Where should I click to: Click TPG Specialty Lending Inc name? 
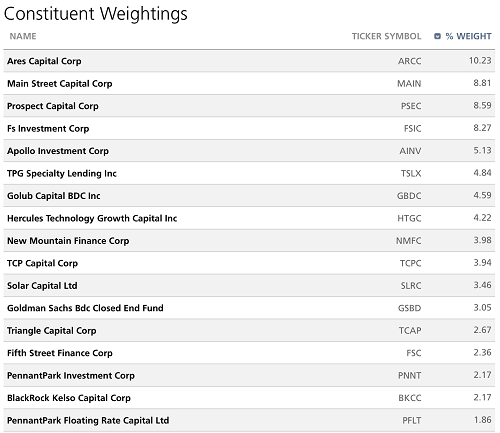click(62, 173)
